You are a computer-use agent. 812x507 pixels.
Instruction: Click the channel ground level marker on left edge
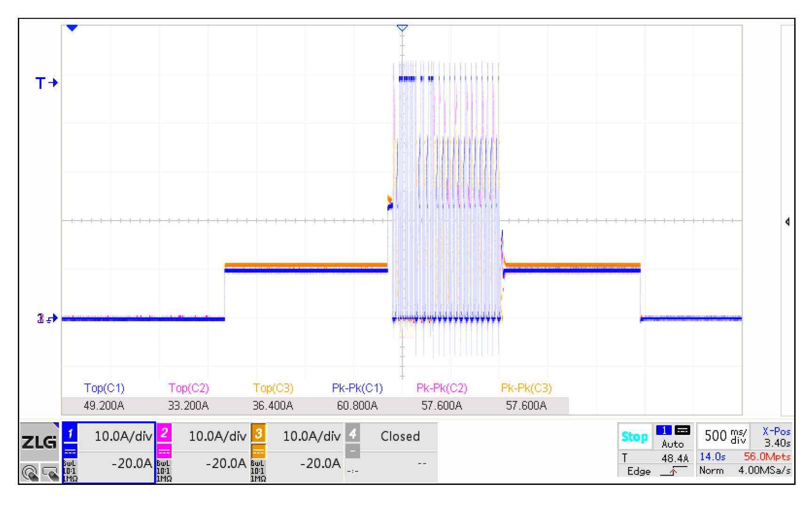click(47, 318)
